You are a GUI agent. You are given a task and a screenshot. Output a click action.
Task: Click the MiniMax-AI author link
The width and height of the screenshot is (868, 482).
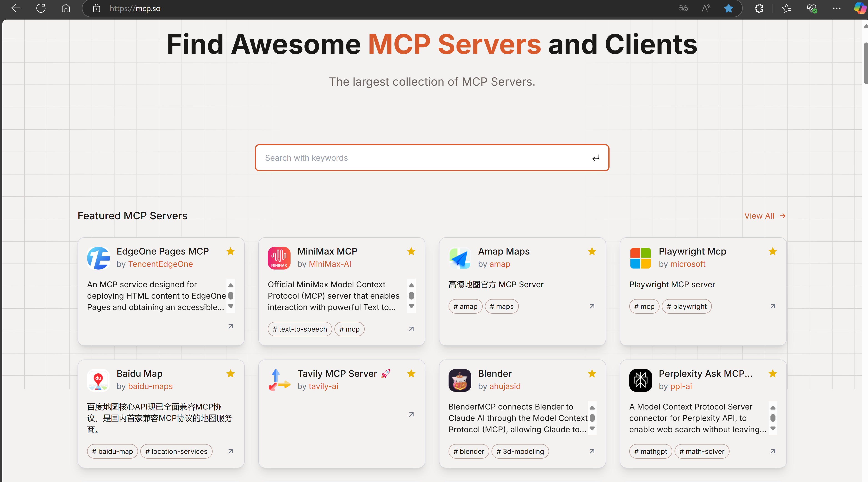pos(330,264)
